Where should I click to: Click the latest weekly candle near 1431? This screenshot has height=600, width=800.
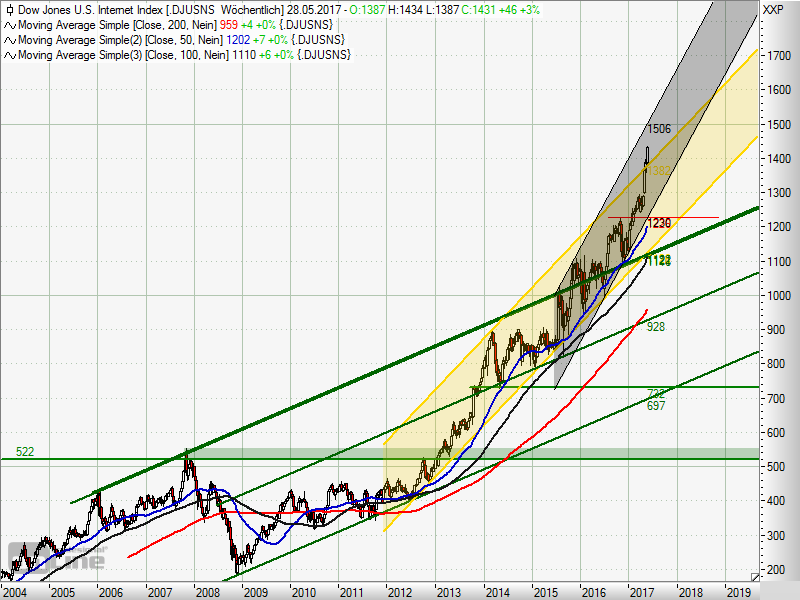click(647, 156)
